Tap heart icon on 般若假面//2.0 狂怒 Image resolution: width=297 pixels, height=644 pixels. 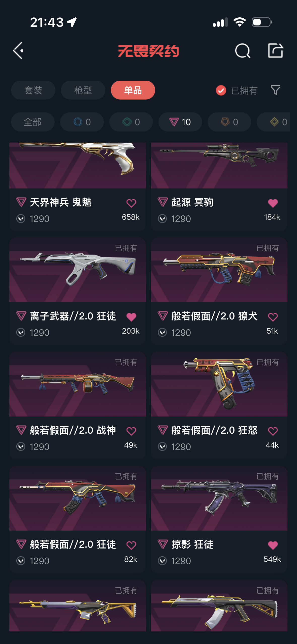click(x=273, y=431)
